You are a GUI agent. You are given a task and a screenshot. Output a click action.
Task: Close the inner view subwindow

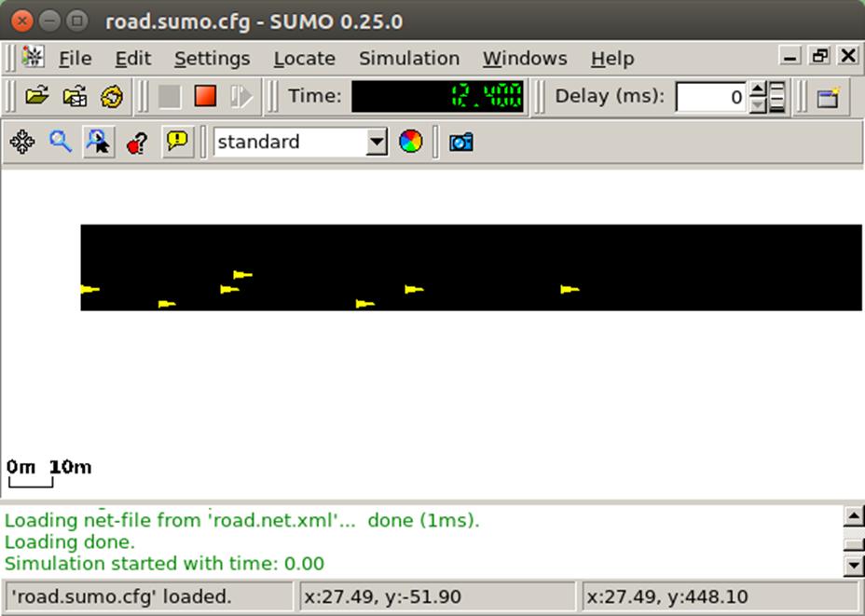(x=848, y=56)
